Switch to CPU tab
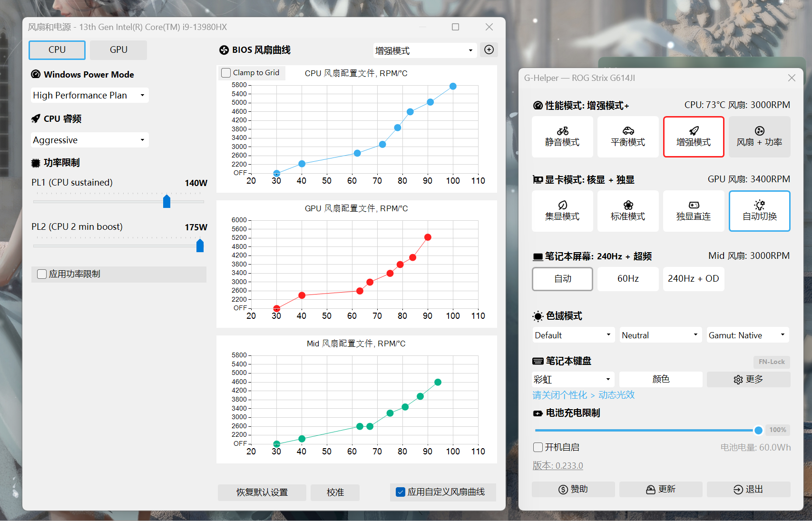Screen dimensions: 812x521 pyautogui.click(x=57, y=49)
